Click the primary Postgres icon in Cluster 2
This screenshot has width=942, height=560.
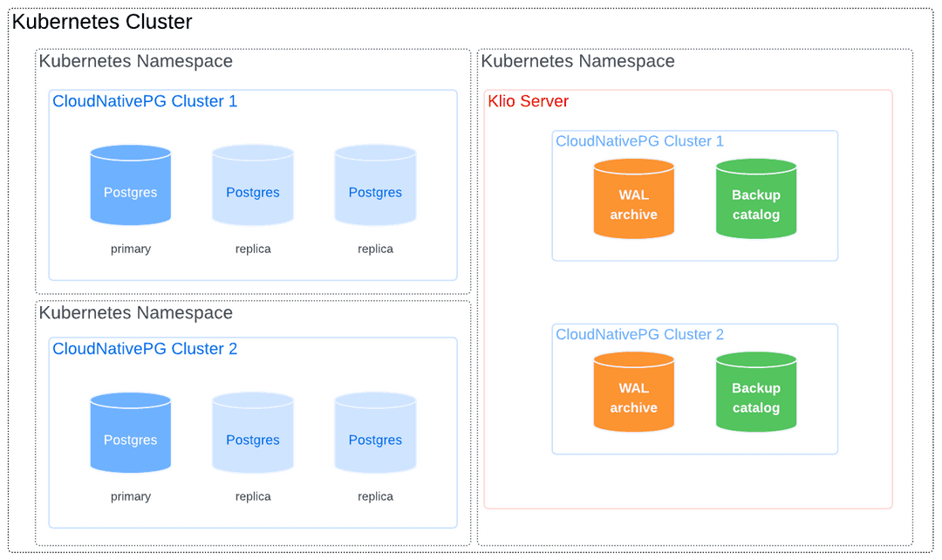tap(130, 432)
